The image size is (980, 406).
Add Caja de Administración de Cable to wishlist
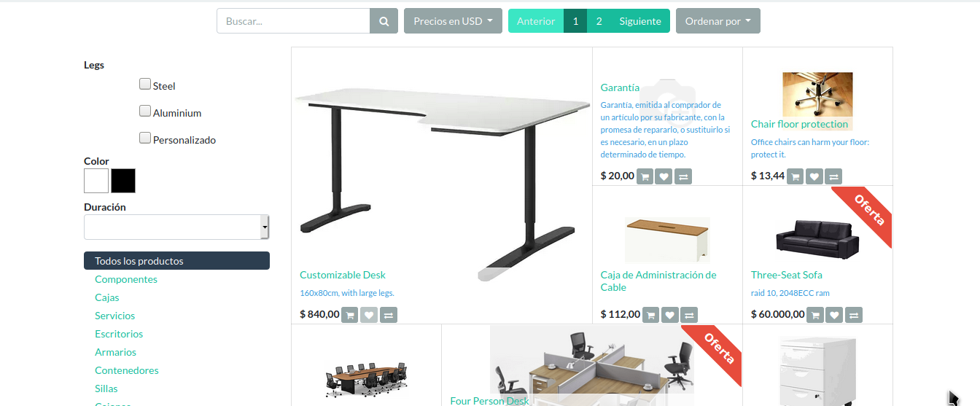pos(670,315)
